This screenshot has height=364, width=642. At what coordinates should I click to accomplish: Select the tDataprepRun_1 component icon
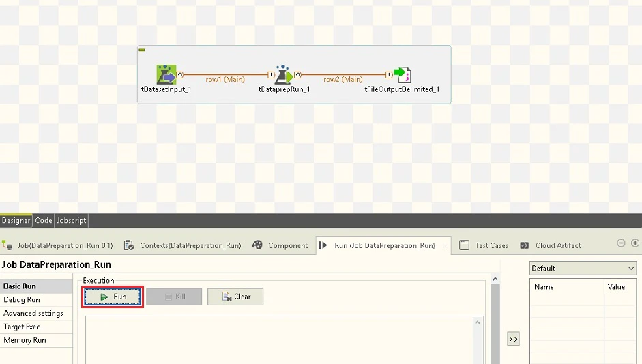coord(283,74)
